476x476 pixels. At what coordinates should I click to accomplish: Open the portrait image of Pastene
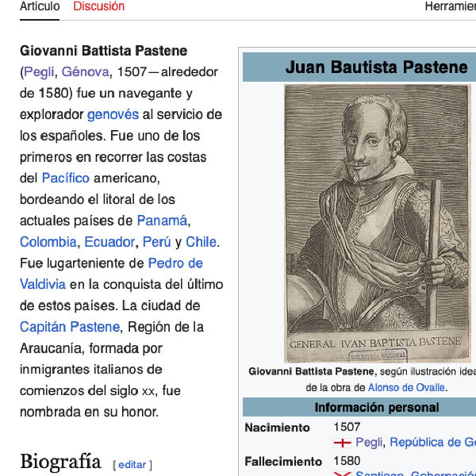(x=378, y=224)
